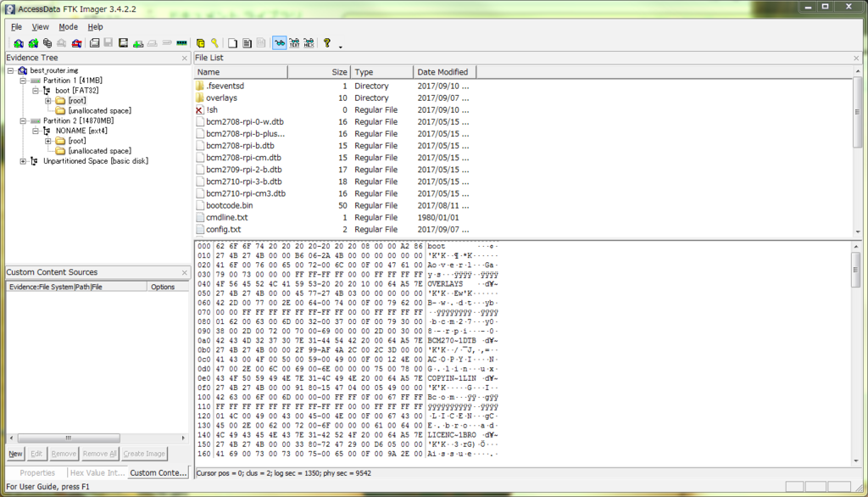Click the hex viewer vertical scrollbar thumb
This screenshot has width=868, height=497.
(856, 270)
